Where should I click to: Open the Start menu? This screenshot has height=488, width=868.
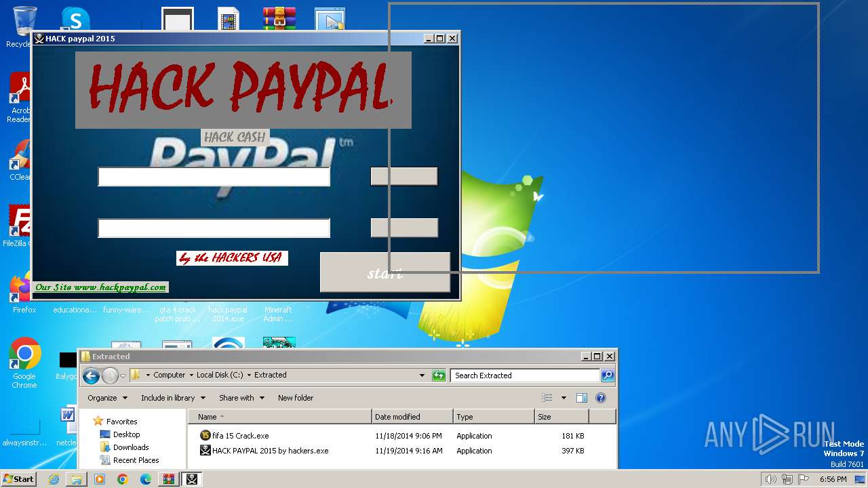(19, 479)
